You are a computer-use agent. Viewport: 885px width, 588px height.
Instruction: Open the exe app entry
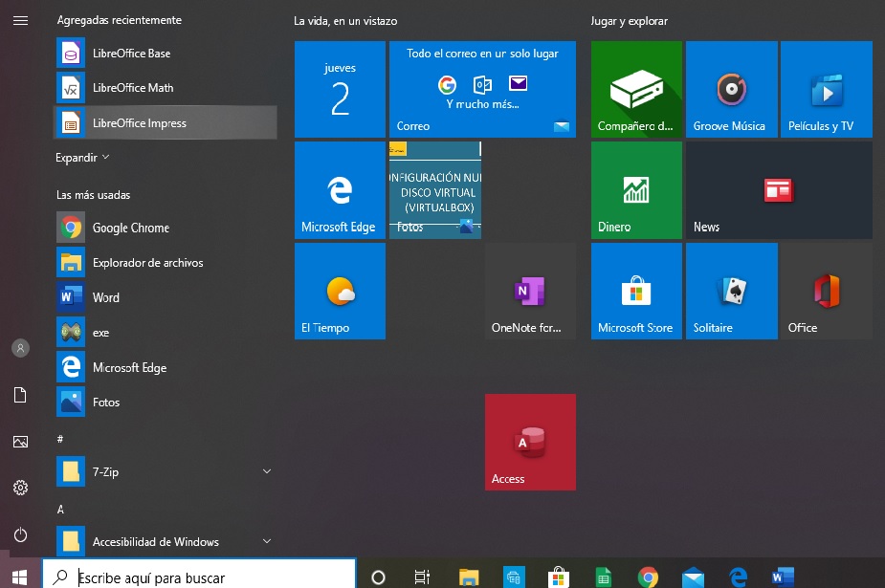click(x=166, y=332)
